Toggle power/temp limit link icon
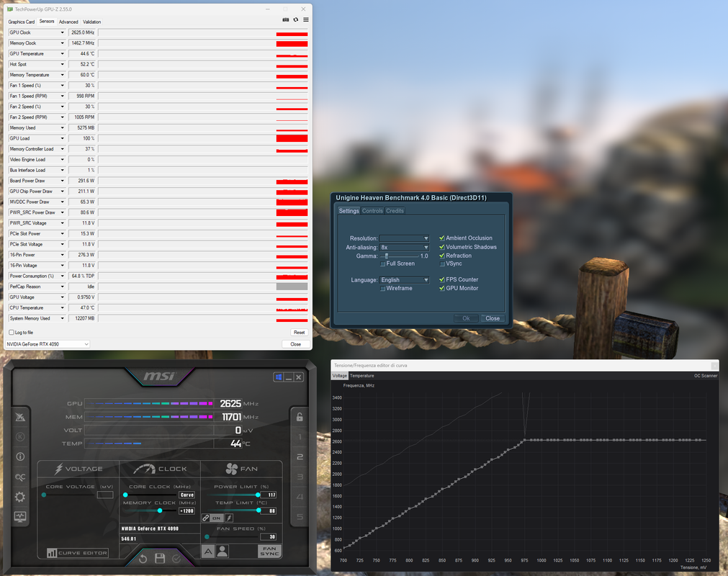The height and width of the screenshot is (576, 728). [206, 518]
